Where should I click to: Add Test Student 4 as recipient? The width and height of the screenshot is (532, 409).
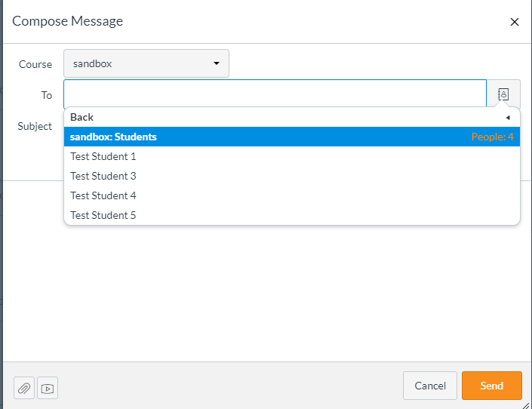click(x=103, y=195)
